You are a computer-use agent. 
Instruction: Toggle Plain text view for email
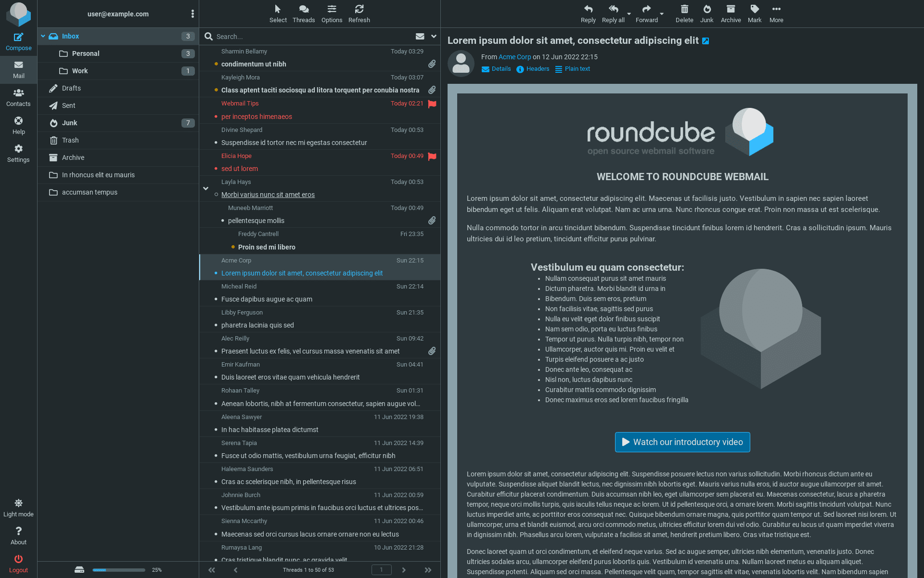(571, 68)
